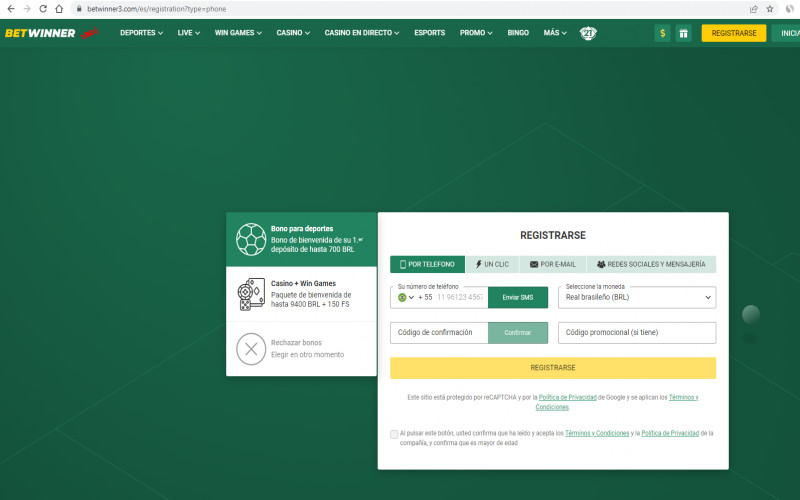Bookmark this page with the star icon

click(x=770, y=9)
